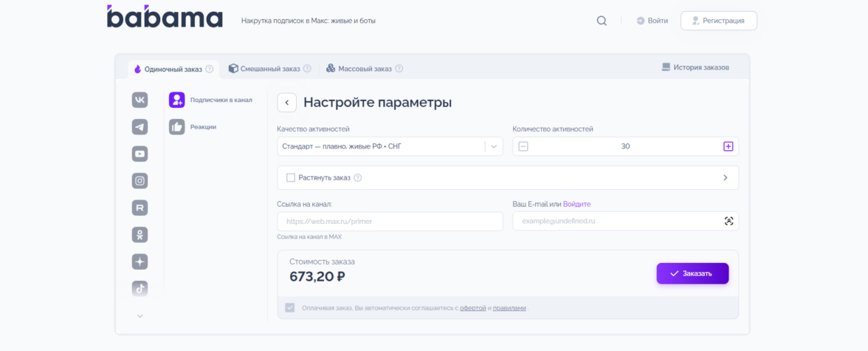Image resolution: width=868 pixels, height=351 pixels.
Task: Pick the Instagram icon in sidebar
Action: (x=139, y=180)
